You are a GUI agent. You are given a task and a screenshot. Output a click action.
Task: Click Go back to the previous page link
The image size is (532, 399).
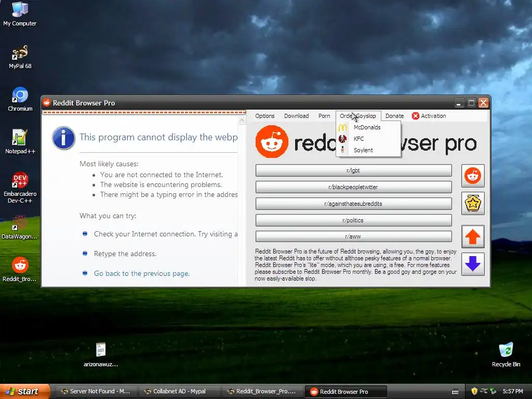click(142, 273)
